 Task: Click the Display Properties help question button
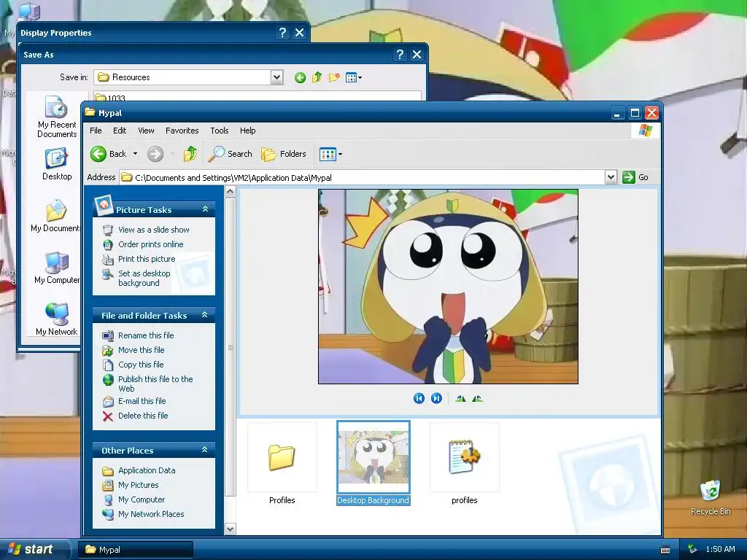click(282, 32)
